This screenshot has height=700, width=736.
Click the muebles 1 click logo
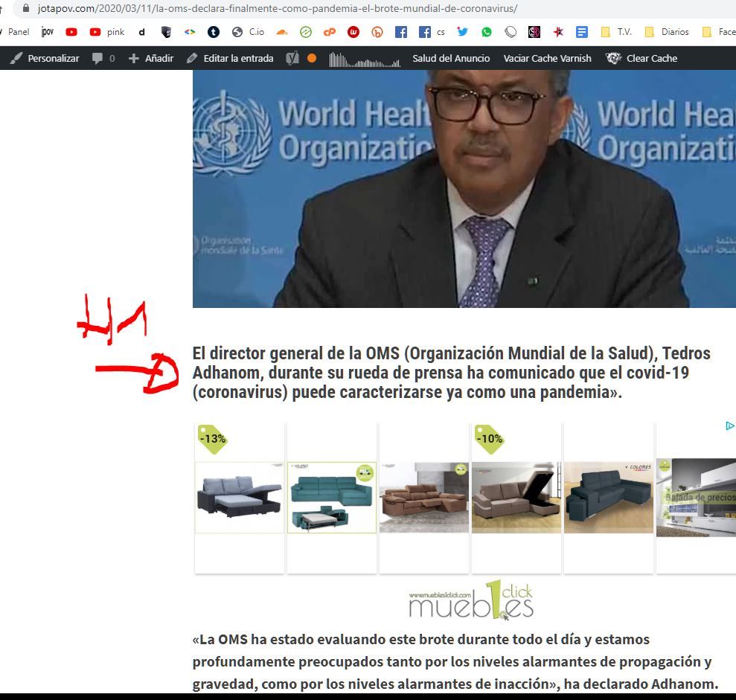[471, 600]
